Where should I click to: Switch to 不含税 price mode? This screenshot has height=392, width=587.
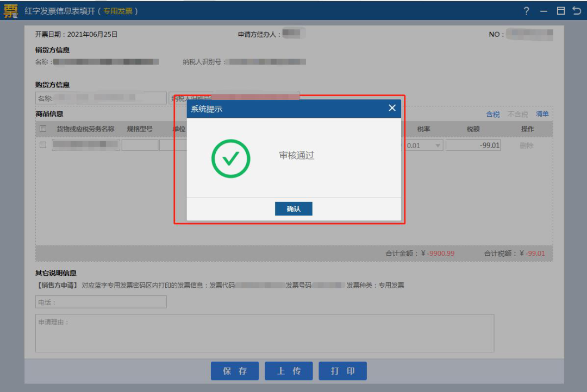click(517, 114)
